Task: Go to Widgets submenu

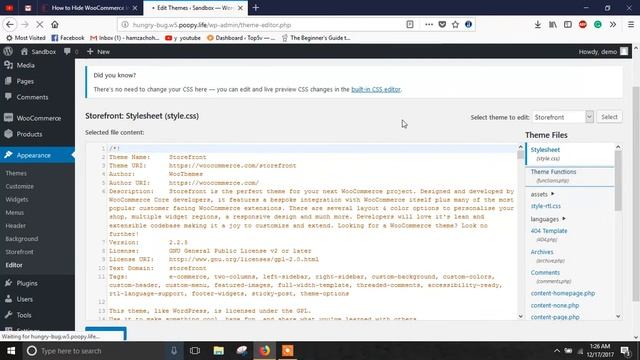Action: [17, 199]
